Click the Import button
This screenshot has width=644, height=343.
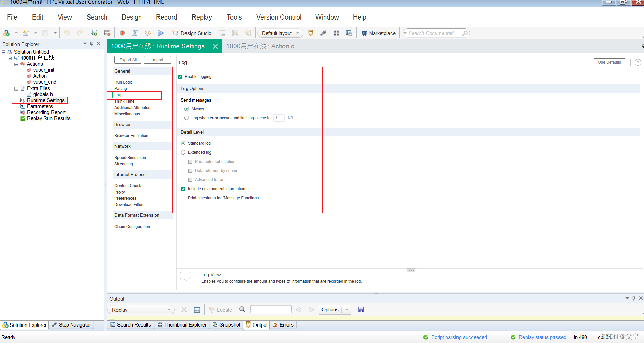point(157,60)
